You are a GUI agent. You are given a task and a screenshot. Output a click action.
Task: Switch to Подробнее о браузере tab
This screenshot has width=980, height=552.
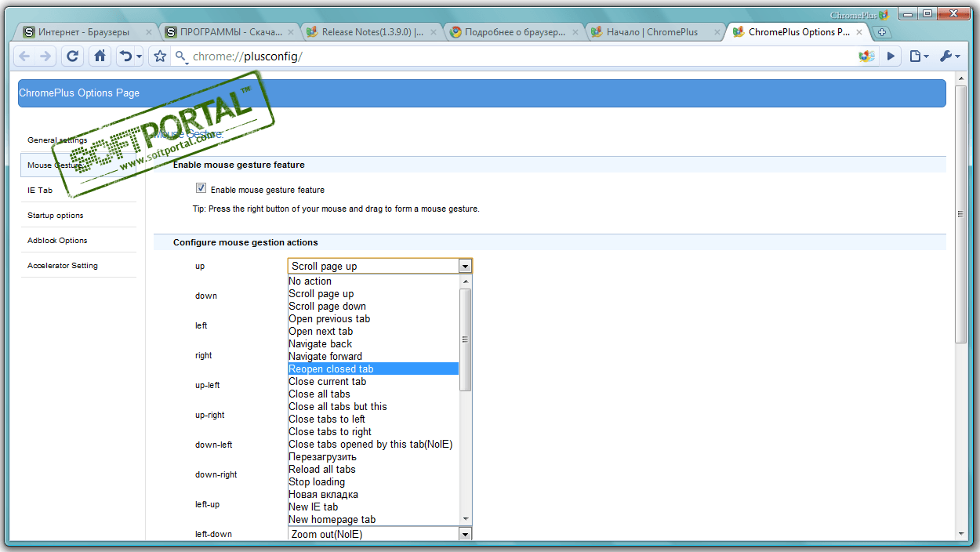pos(514,32)
